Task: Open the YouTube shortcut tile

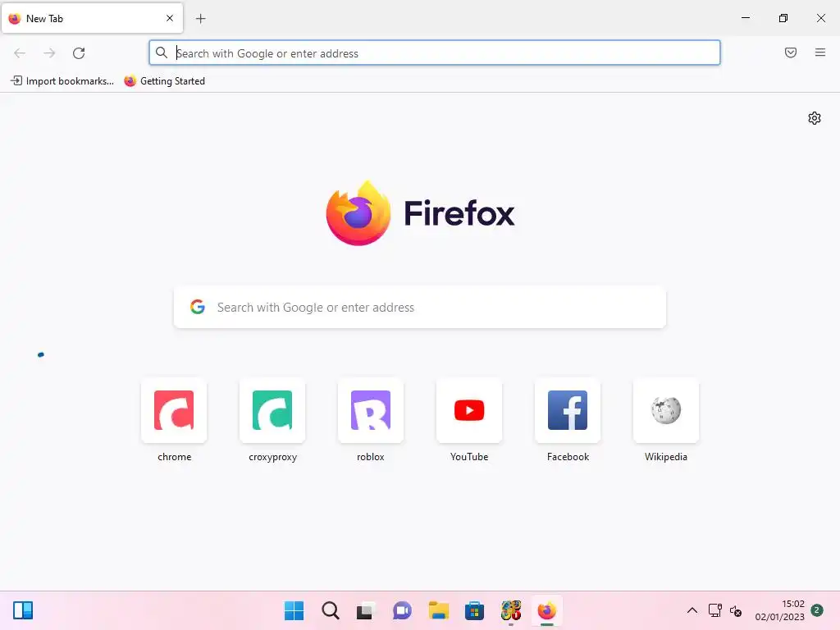Action: click(469, 410)
